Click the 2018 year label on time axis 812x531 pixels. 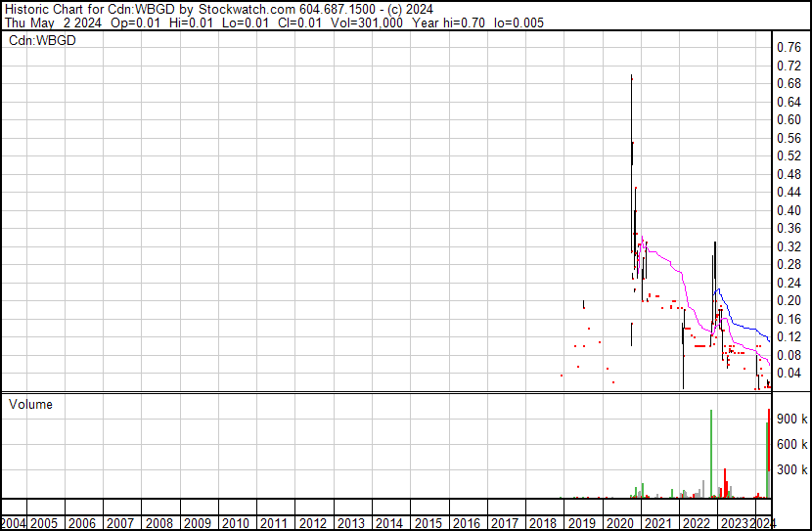543,524
